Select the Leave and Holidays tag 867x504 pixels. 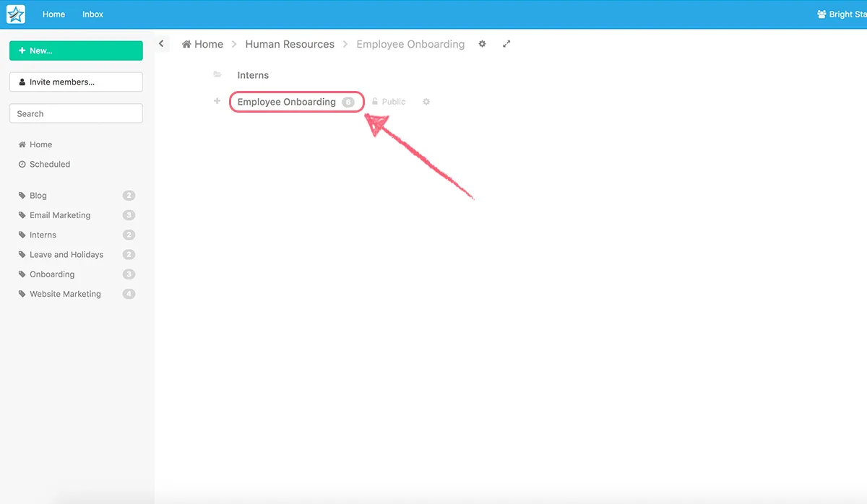pos(61,254)
